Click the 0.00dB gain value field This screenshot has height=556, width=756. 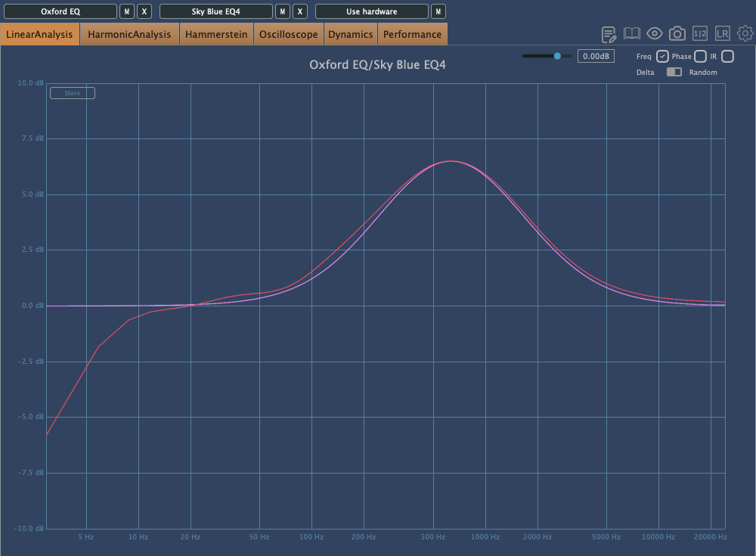[596, 56]
